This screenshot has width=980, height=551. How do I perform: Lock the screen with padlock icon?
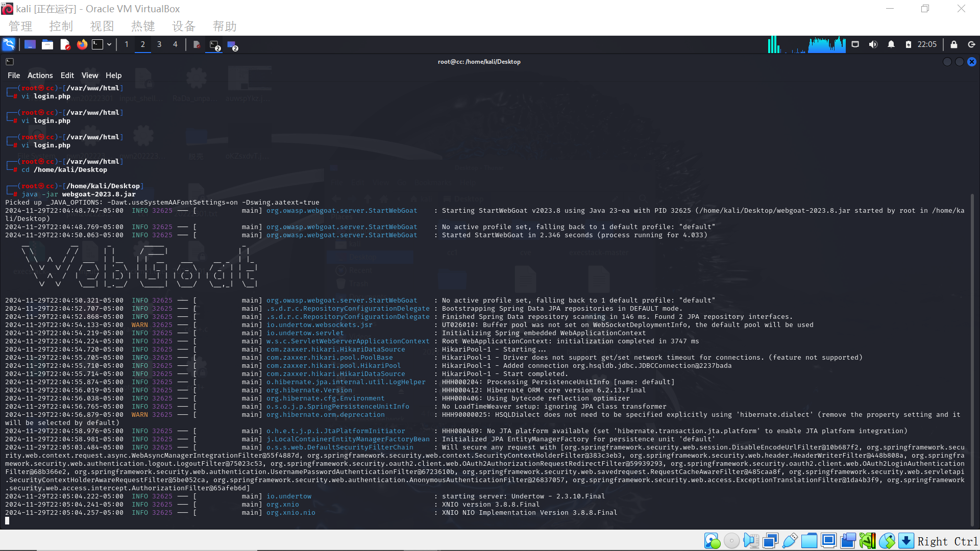[x=954, y=44]
